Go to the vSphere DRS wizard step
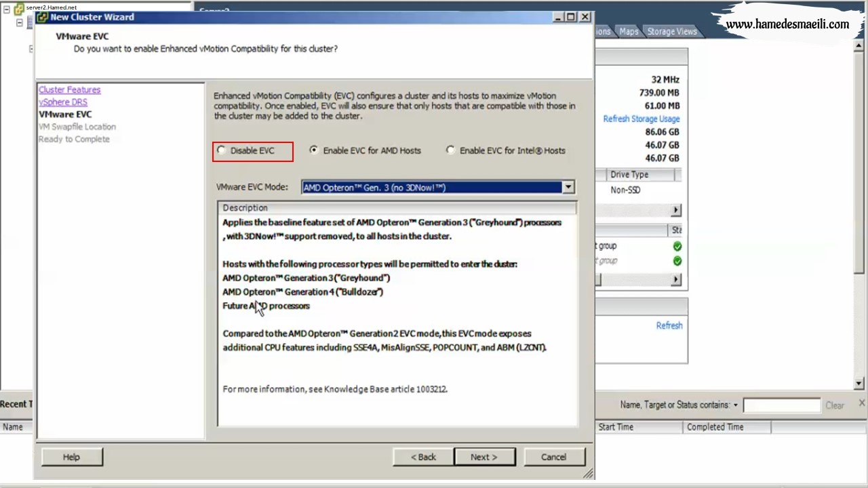Image resolution: width=868 pixels, height=488 pixels. coord(62,102)
